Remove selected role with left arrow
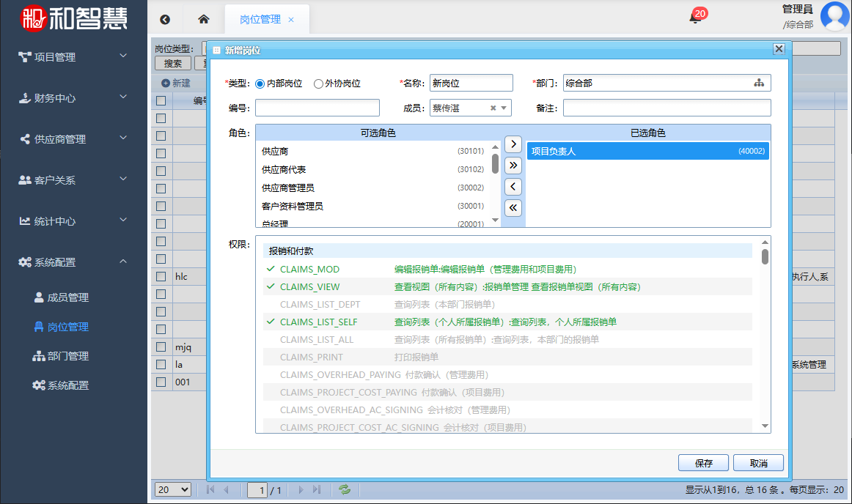The width and height of the screenshot is (852, 504). coord(513,187)
